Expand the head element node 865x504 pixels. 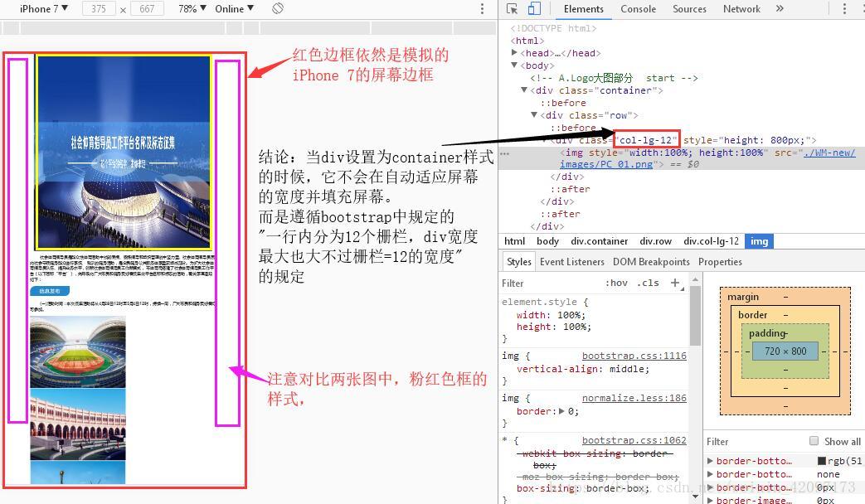[514, 52]
